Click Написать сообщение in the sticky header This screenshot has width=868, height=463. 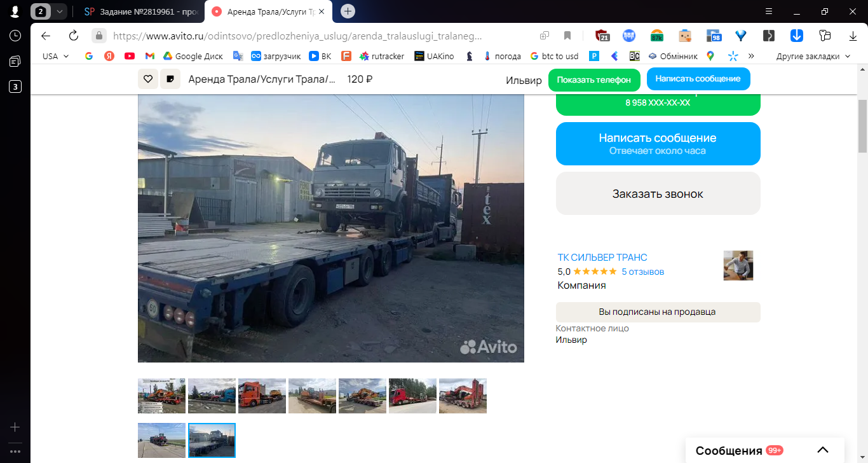698,79
